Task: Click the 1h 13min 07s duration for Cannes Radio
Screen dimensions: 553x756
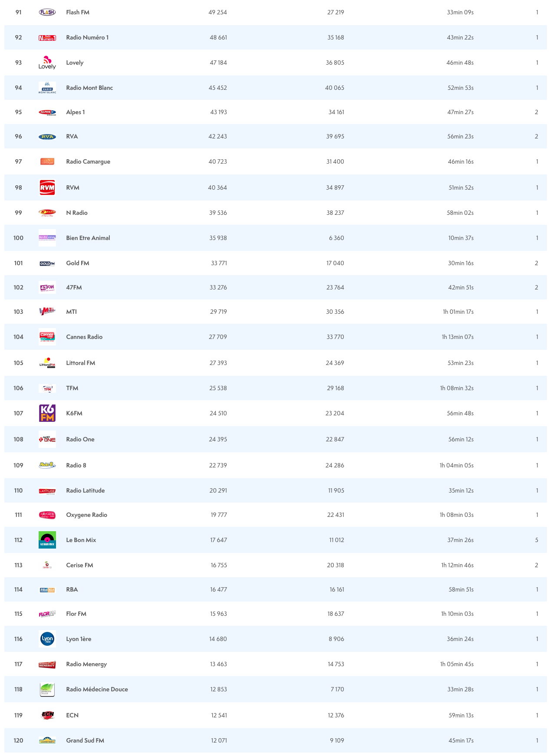Action: click(458, 337)
